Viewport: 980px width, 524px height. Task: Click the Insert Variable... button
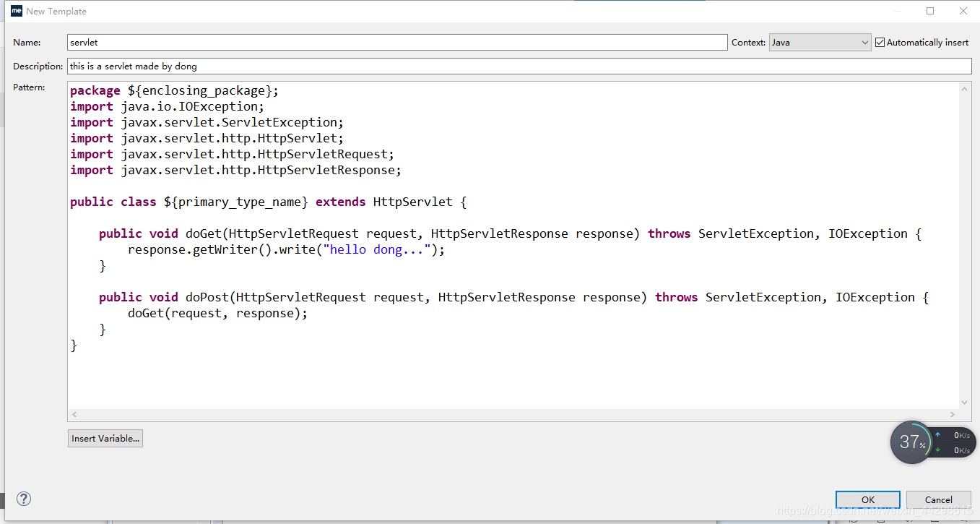105,438
